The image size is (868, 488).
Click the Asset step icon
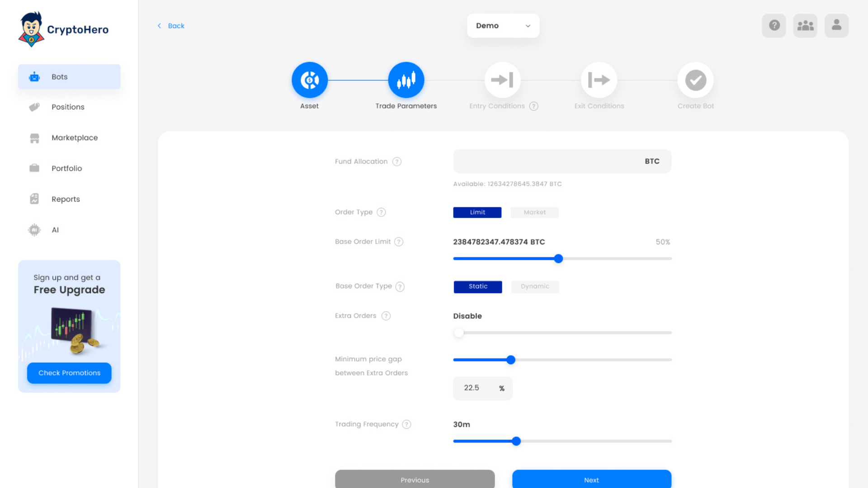310,80
